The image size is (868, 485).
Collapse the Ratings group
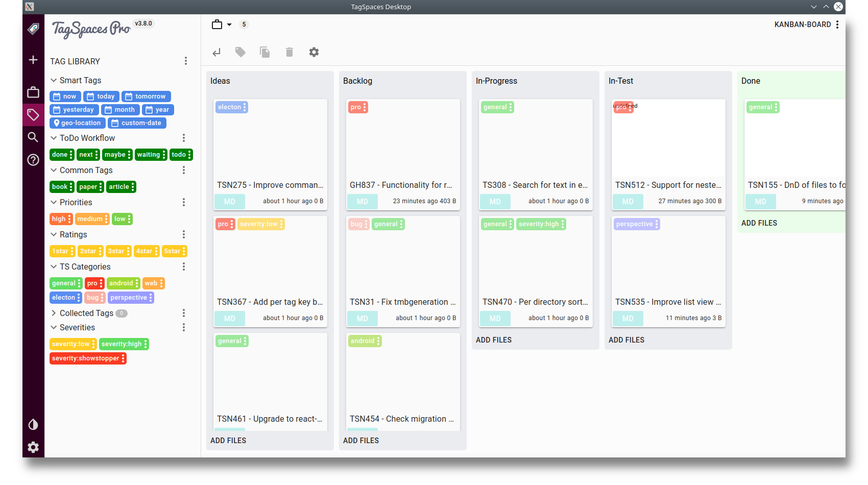(x=54, y=234)
